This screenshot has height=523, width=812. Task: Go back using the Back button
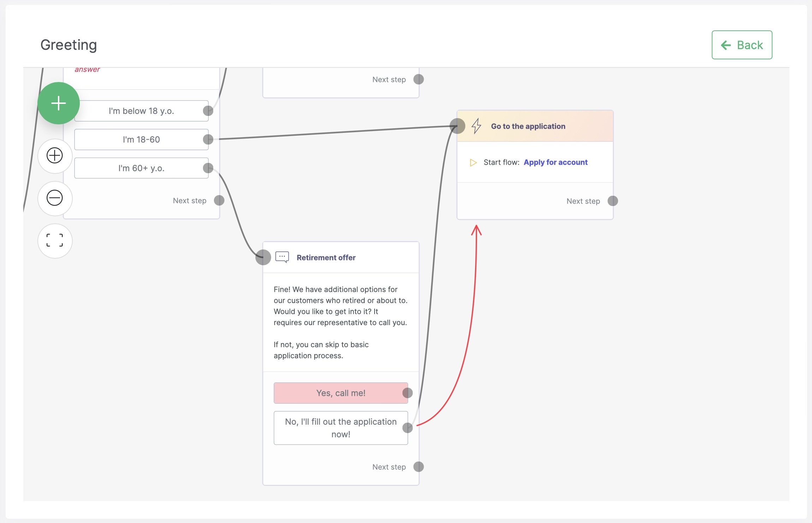742,45
